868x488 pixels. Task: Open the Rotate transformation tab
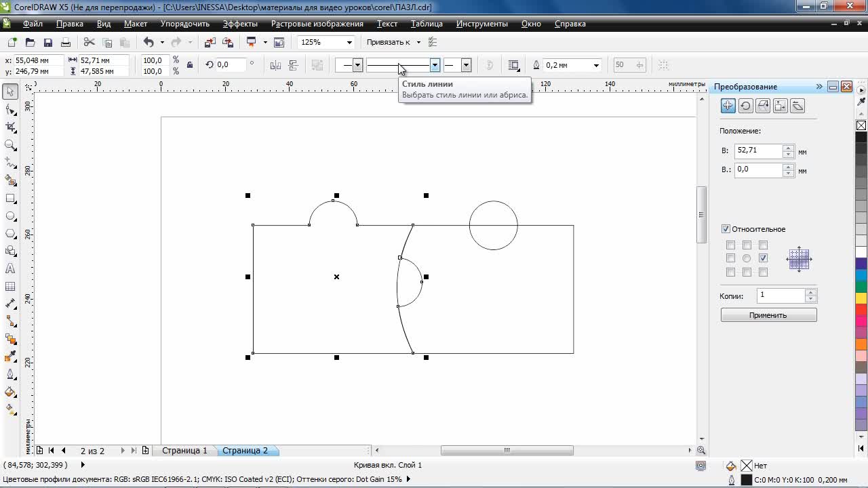[x=745, y=106]
